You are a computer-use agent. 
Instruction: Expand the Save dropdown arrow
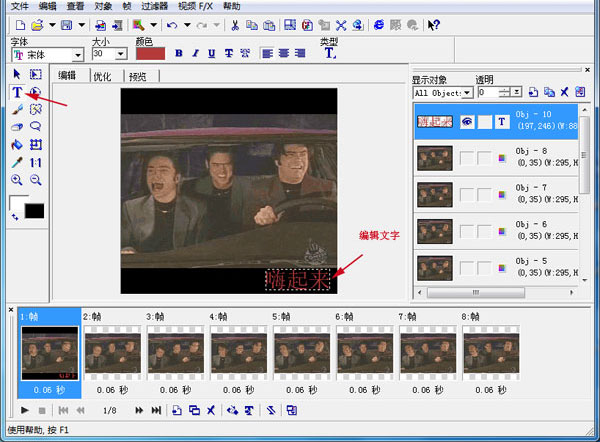click(x=81, y=25)
